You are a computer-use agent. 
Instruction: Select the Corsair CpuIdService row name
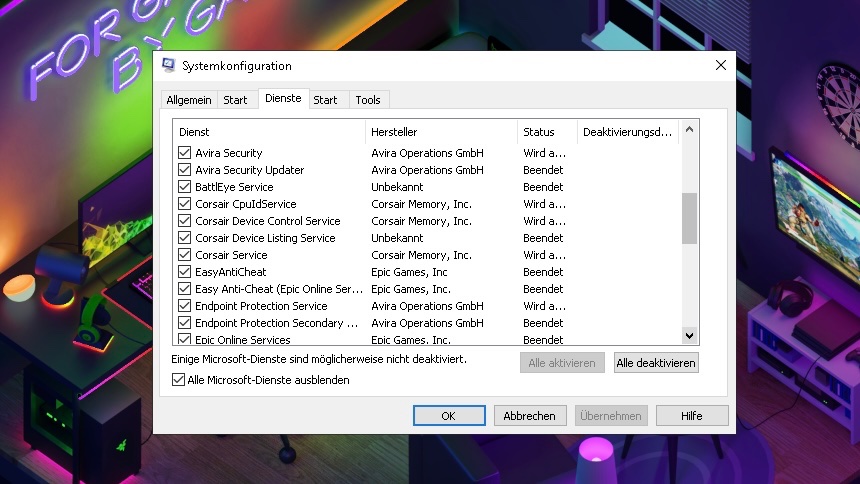[x=246, y=204]
